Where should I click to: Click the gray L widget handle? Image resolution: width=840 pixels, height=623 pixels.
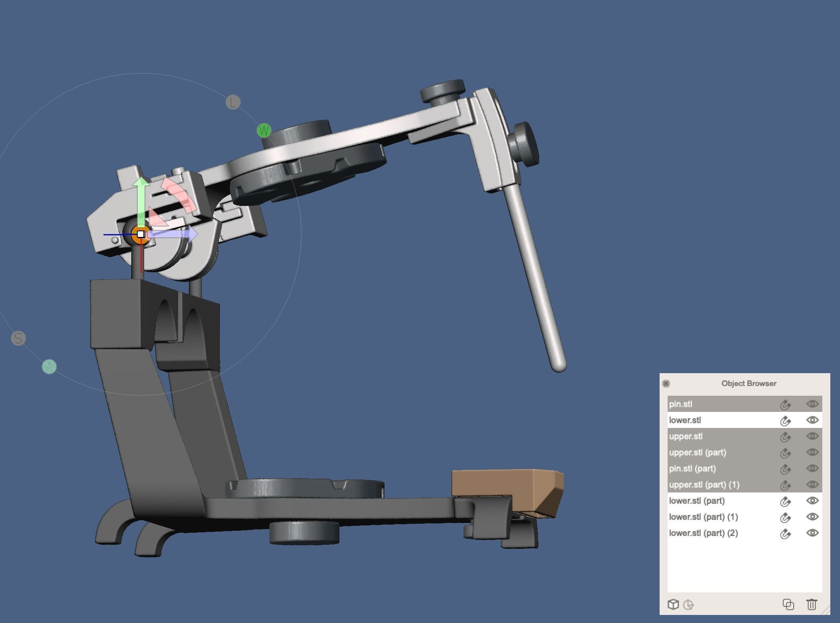pyautogui.click(x=233, y=102)
